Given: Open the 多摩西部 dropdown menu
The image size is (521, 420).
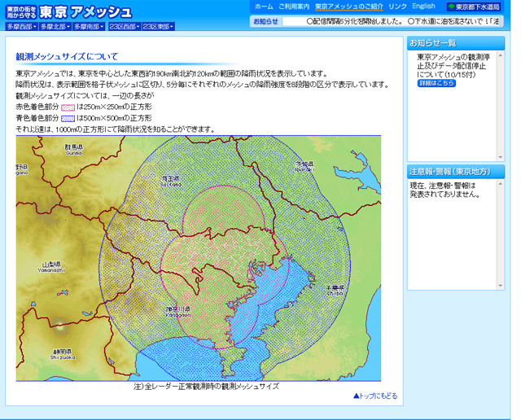Looking at the screenshot, I should point(22,27).
